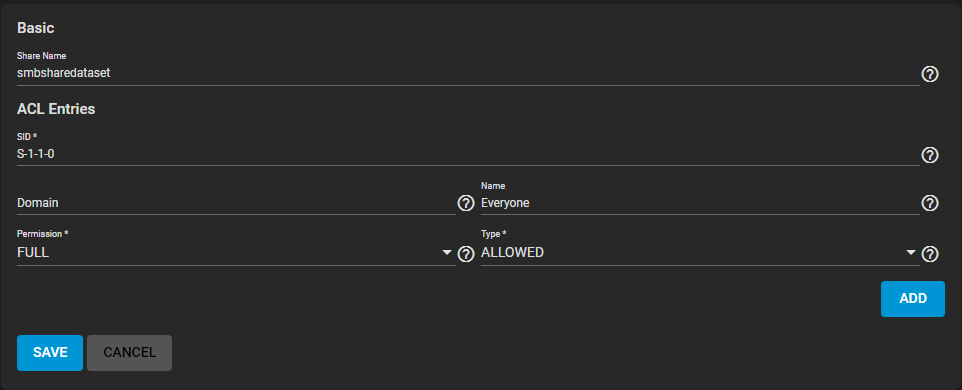Screen dimensions: 962x390
Task: Expand the Permission dropdown arrow
Action: (x=447, y=253)
